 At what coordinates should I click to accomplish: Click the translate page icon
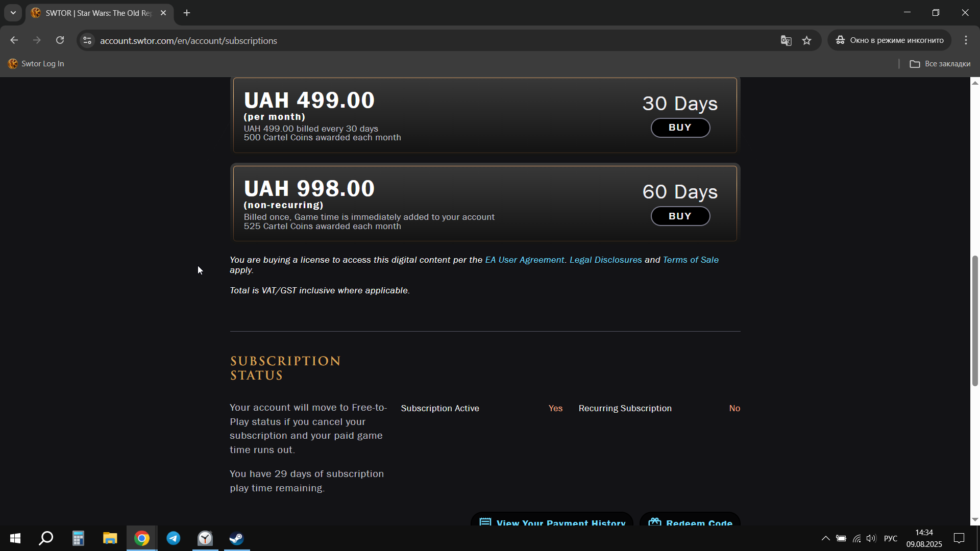pos(786,40)
